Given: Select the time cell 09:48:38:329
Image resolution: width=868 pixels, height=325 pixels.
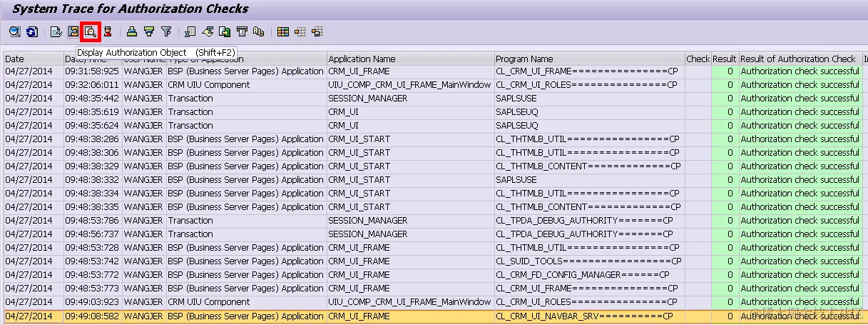Looking at the screenshot, I should pyautogui.click(x=93, y=166).
